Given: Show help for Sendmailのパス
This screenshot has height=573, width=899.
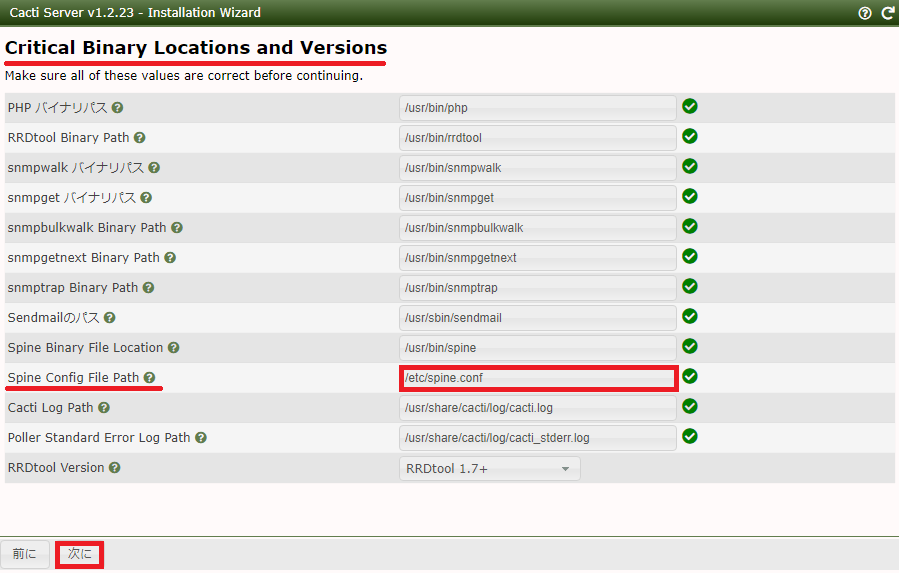Looking at the screenshot, I should coord(110,317).
